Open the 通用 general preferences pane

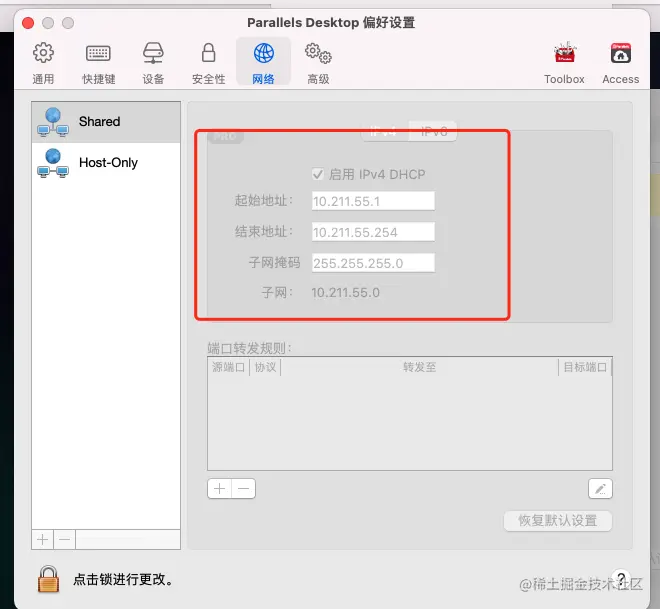(43, 63)
